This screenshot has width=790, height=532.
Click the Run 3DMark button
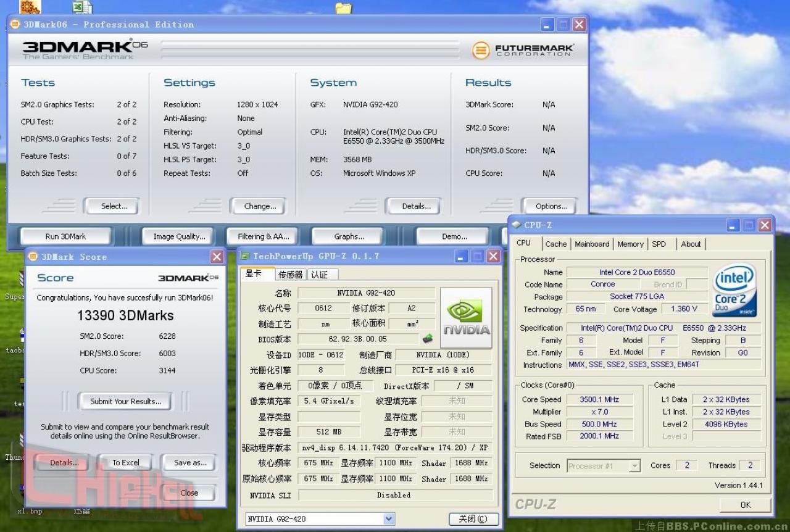66,236
